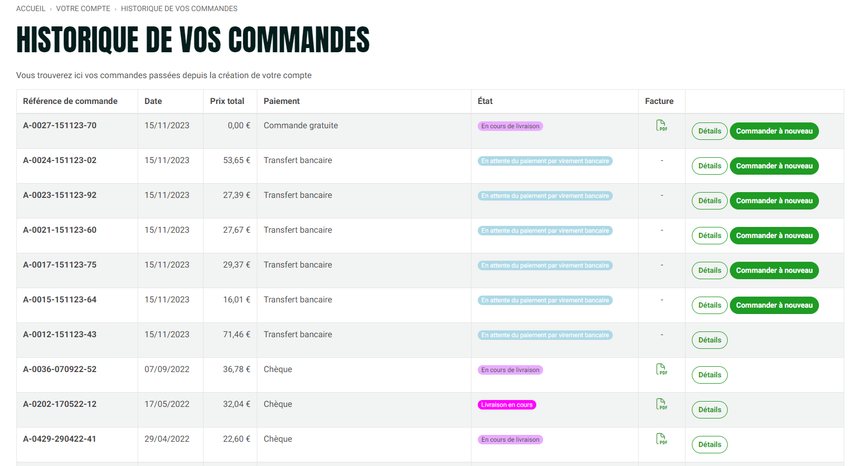The width and height of the screenshot is (868, 466).
Task: Open Votre compte breadcrumb link
Action: tap(83, 8)
